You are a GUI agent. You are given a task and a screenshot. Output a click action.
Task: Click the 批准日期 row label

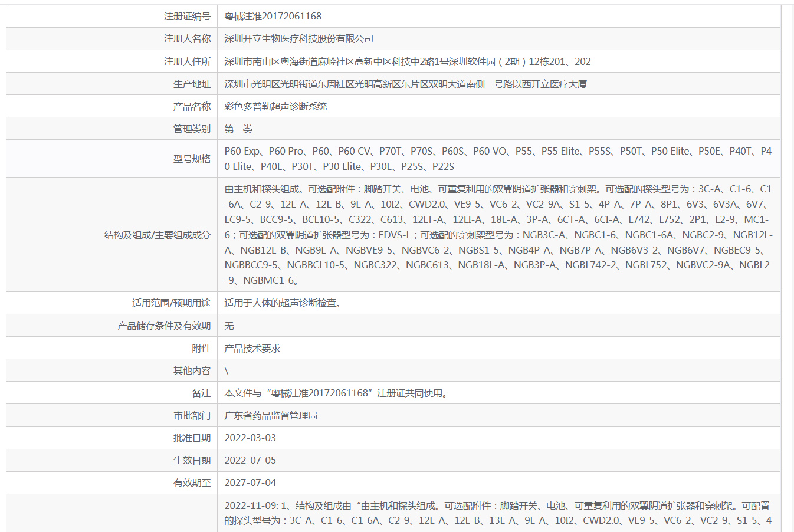coord(192,438)
